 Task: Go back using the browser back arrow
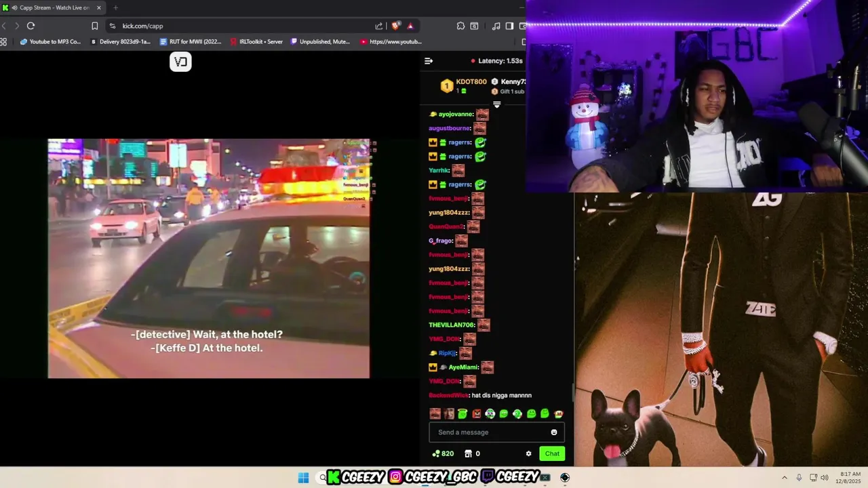click(4, 26)
